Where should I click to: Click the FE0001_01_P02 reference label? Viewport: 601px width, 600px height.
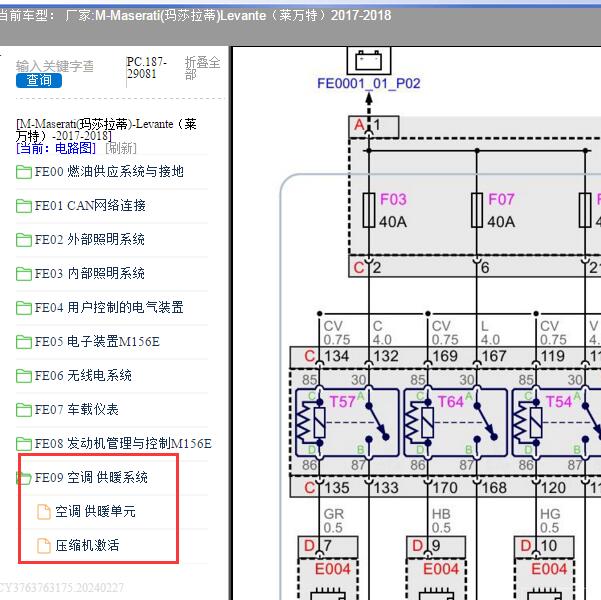point(369,84)
